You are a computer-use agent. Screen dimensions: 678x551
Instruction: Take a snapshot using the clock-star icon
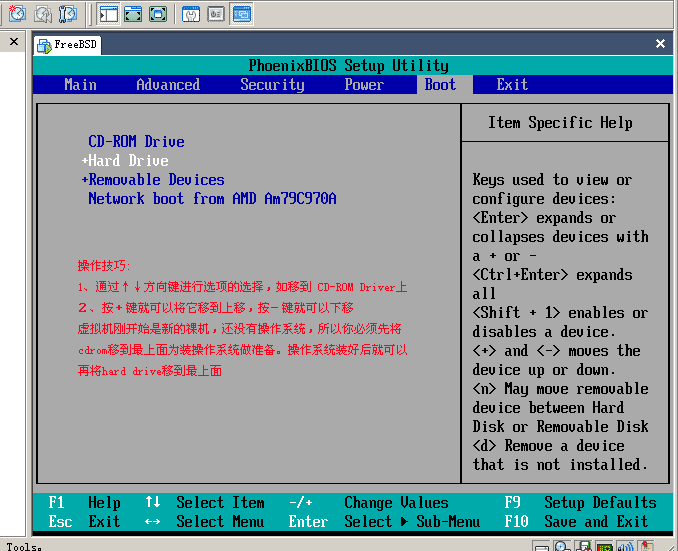(x=17, y=14)
